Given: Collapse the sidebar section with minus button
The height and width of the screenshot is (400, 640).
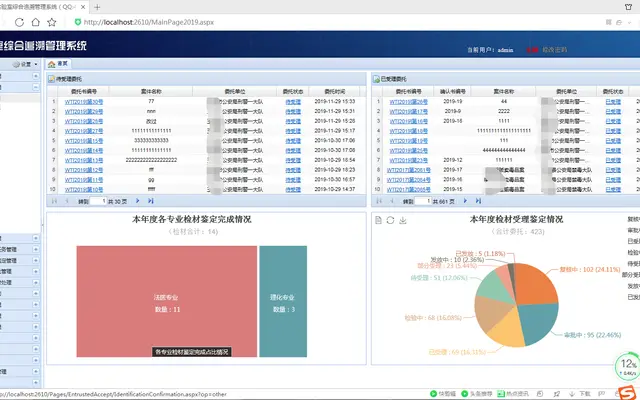Looking at the screenshot, I should point(36,87).
